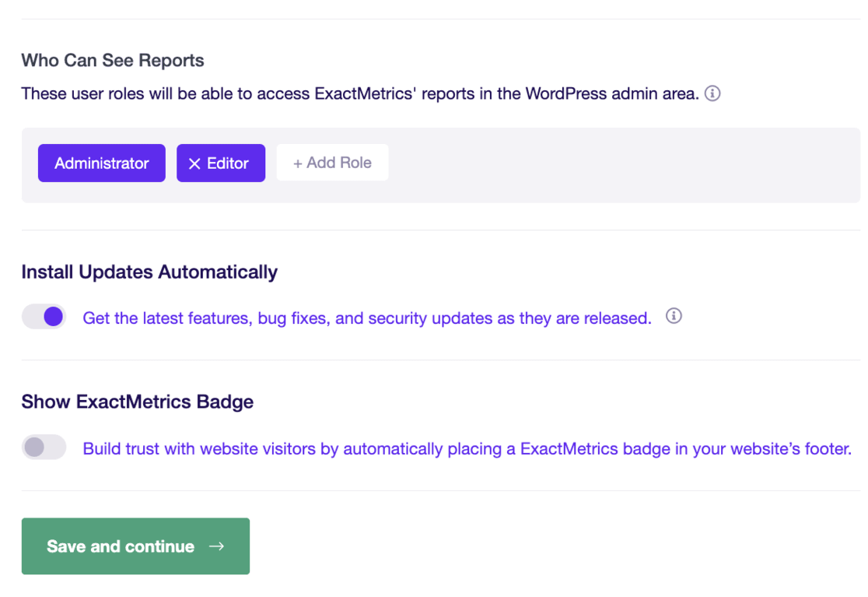The width and height of the screenshot is (868, 597).
Task: Remove the Editor role with the X icon
Action: click(194, 163)
